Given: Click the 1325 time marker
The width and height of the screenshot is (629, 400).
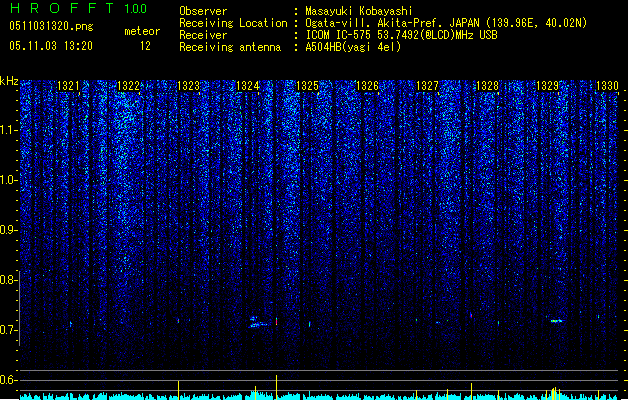Looking at the screenshot, I should pyautogui.click(x=307, y=86).
